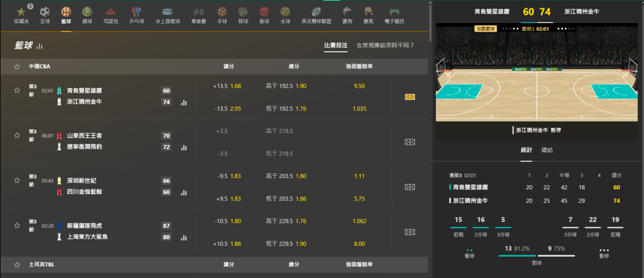Open the 統計 tab in match panel
This screenshot has width=644, height=278.
point(526,150)
